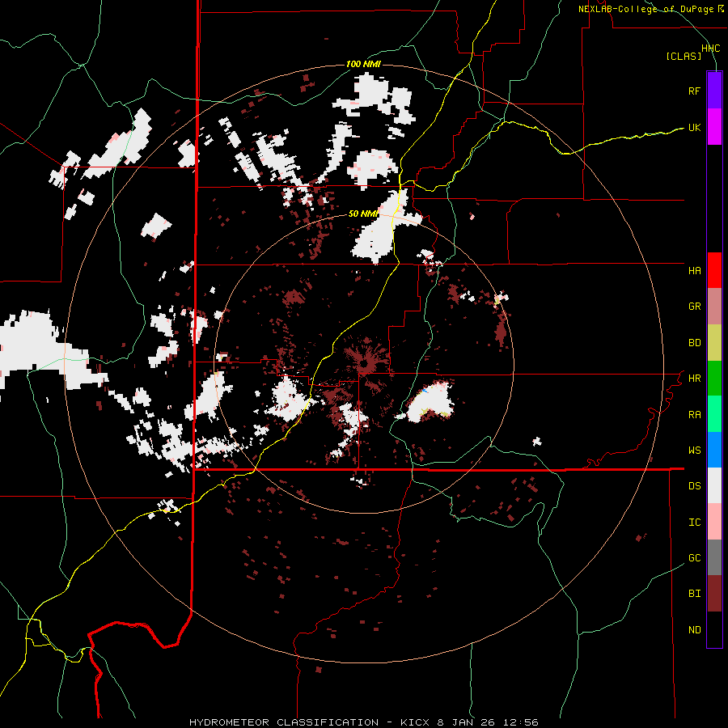This screenshot has height=728, width=728.
Task: Click the 100 NMI range ring label
Action: 363,64
